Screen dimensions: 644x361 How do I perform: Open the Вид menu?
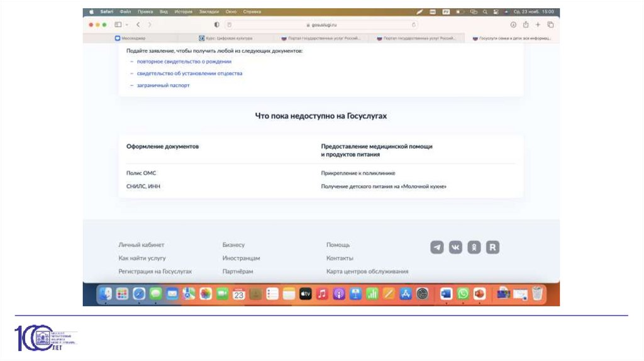tap(164, 12)
